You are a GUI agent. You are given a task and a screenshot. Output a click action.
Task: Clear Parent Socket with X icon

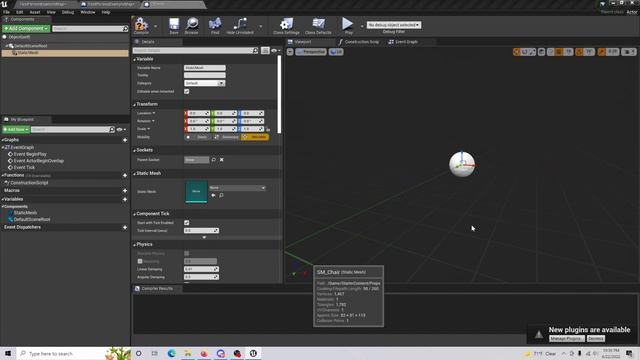click(x=222, y=160)
